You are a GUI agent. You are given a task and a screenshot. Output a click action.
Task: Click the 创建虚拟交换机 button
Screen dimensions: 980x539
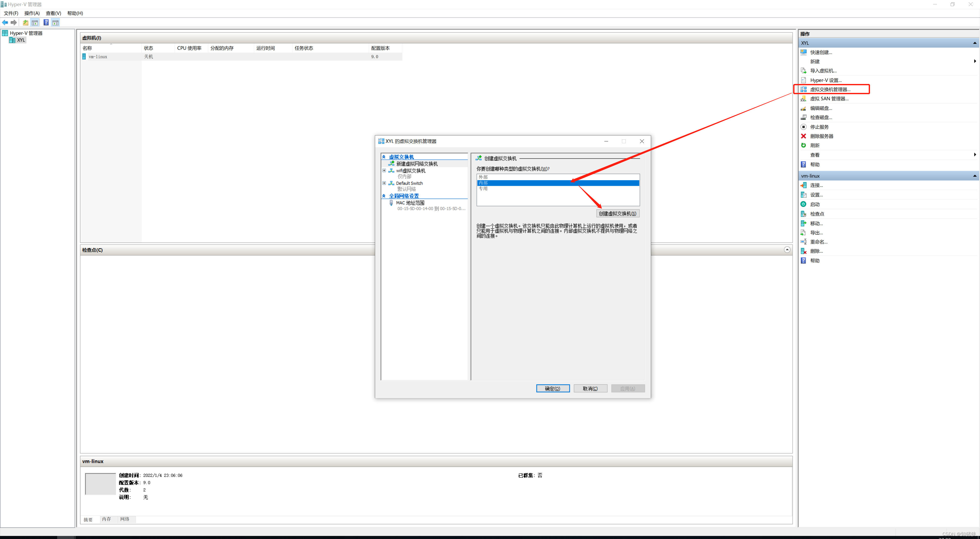(x=617, y=213)
